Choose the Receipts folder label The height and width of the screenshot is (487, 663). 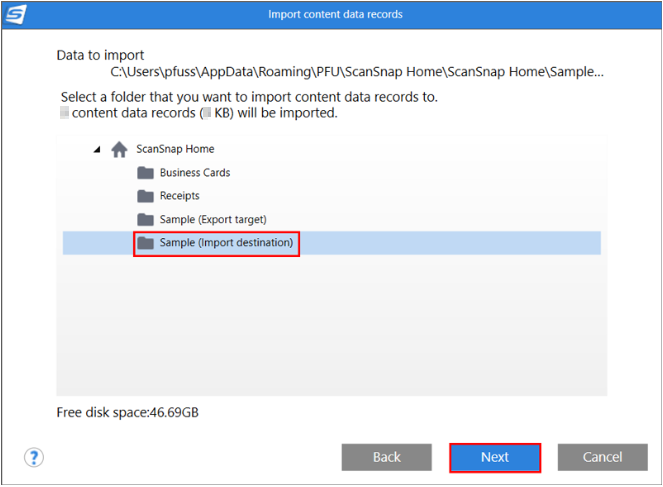click(180, 196)
